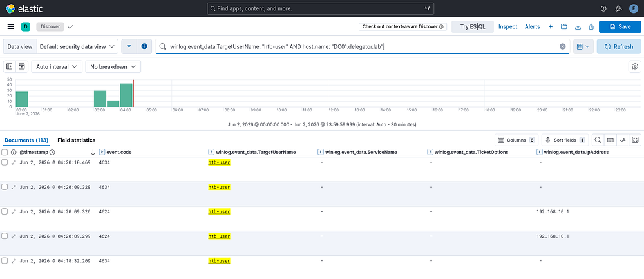
Task: Open the keyboard shortcuts icon
Action: pos(611,140)
